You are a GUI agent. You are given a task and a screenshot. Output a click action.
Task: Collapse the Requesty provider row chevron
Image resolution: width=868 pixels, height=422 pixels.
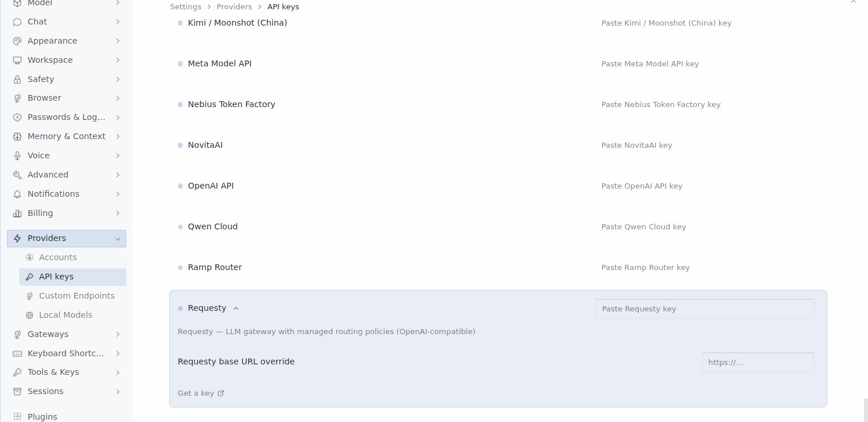[236, 308]
